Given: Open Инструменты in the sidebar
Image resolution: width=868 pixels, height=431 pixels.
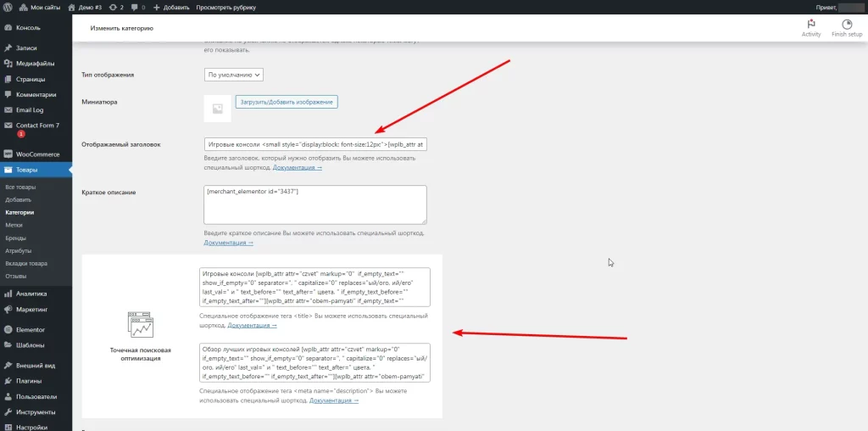Looking at the screenshot, I should pyautogui.click(x=36, y=412).
